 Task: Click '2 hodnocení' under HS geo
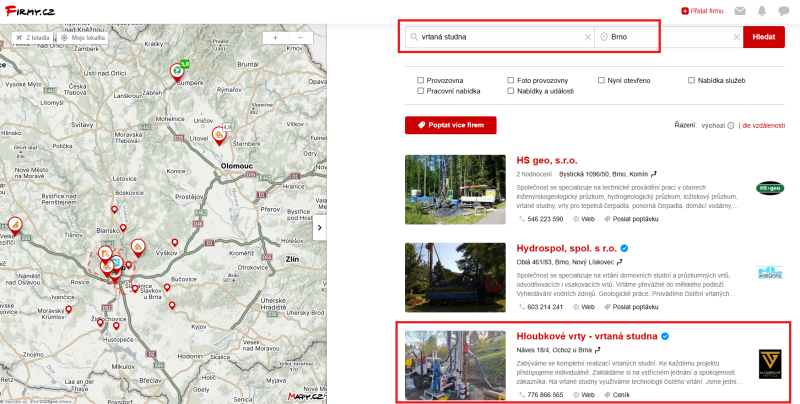(x=534, y=174)
